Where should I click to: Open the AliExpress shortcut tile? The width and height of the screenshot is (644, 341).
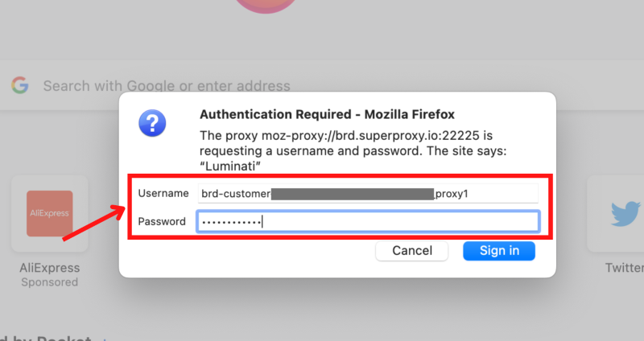pos(50,213)
